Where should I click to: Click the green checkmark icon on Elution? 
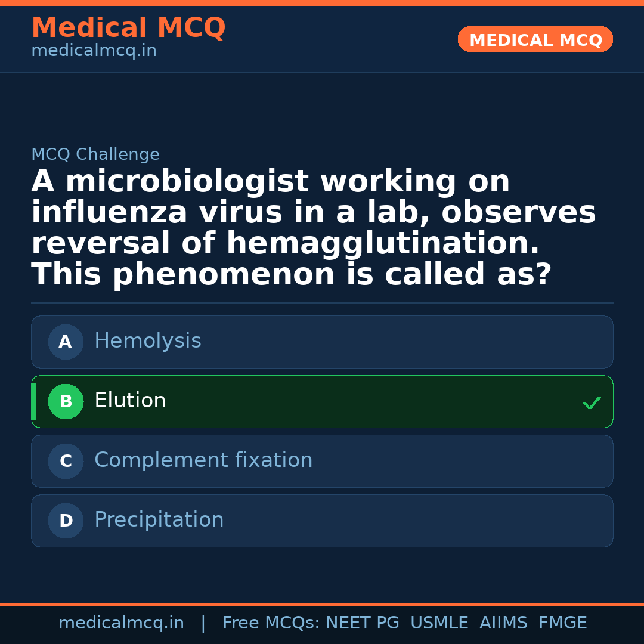point(592,403)
